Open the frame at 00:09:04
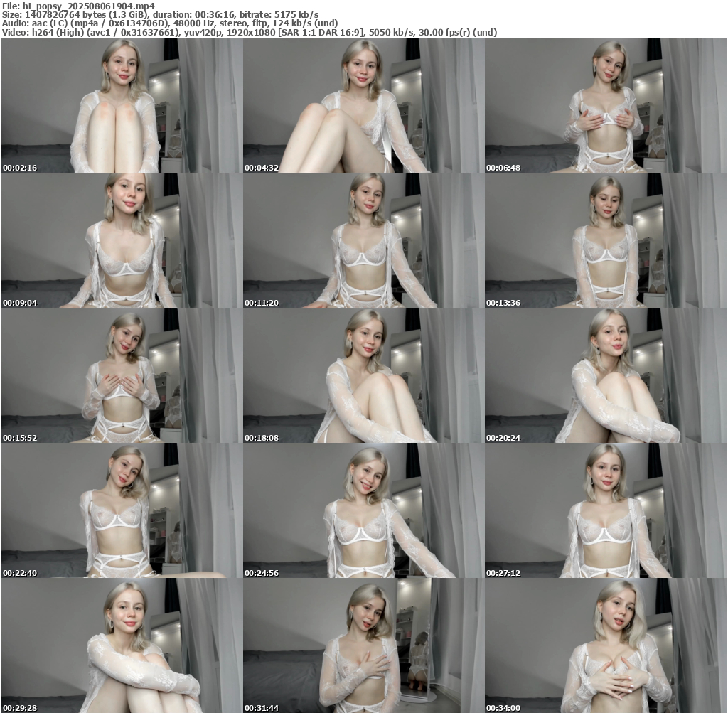Screen dimensions: 728x713 point(122,240)
